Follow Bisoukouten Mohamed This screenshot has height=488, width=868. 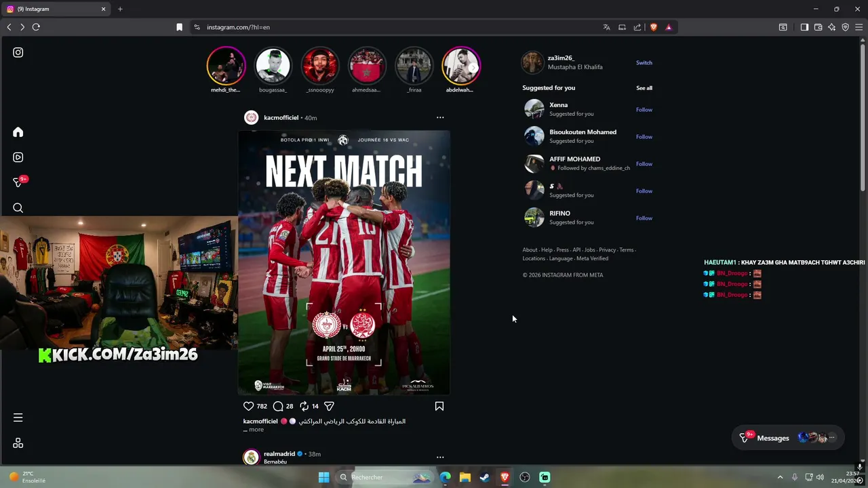point(644,136)
